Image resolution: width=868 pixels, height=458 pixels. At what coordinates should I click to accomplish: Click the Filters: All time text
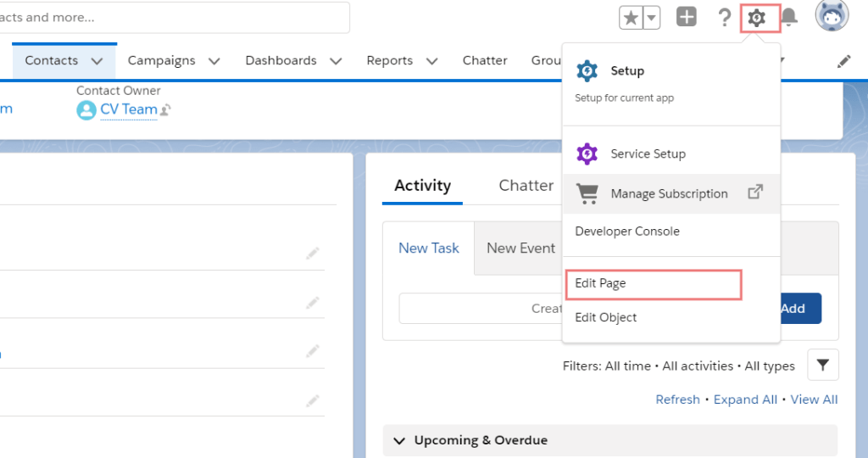click(607, 366)
